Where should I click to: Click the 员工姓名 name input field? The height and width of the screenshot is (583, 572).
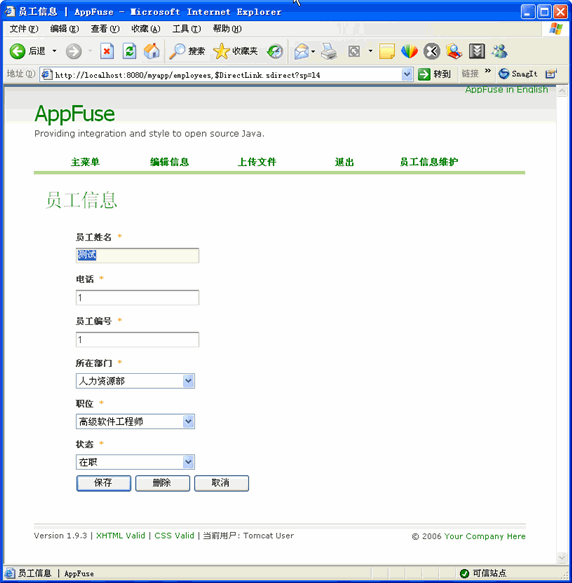click(138, 255)
